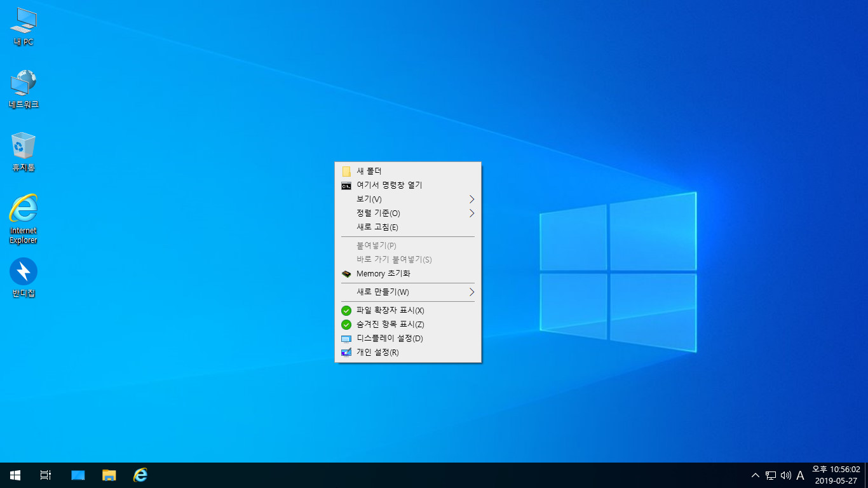Select the 반디집 desktop shortcut
868x488 pixels.
coord(24,278)
